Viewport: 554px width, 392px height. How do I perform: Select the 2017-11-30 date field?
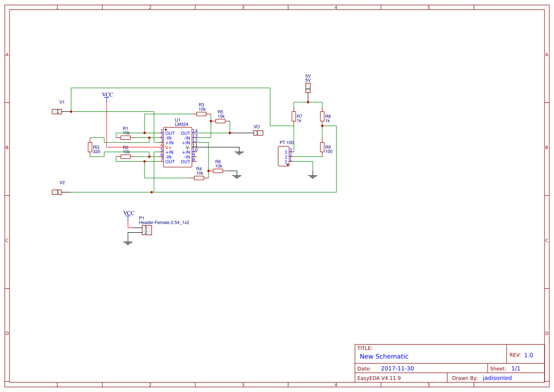(x=397, y=368)
